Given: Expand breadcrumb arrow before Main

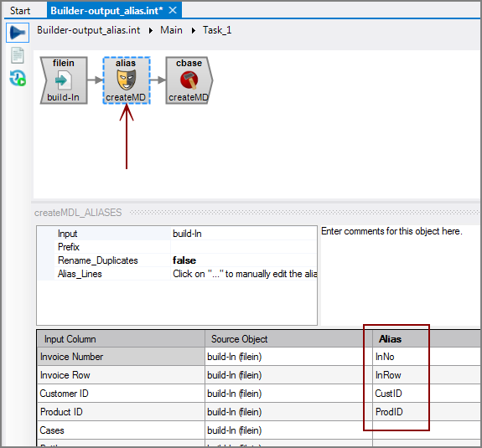Looking at the screenshot, I should [x=151, y=31].
